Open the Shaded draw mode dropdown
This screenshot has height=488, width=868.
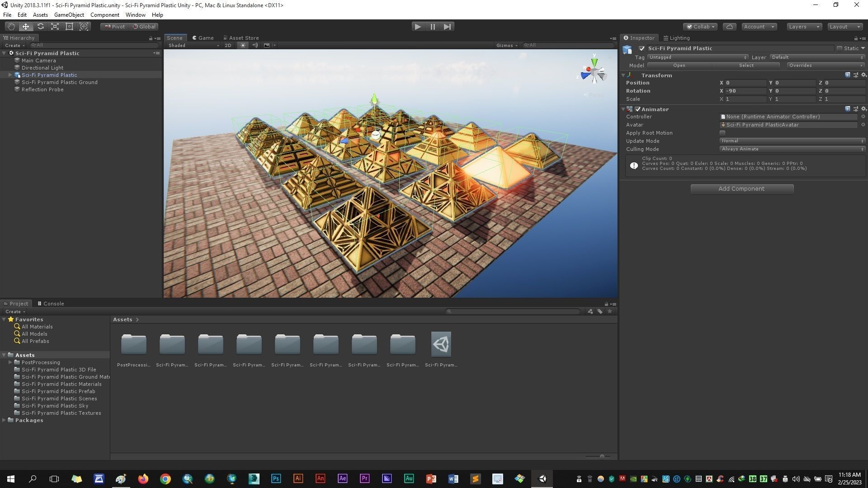[x=193, y=45]
